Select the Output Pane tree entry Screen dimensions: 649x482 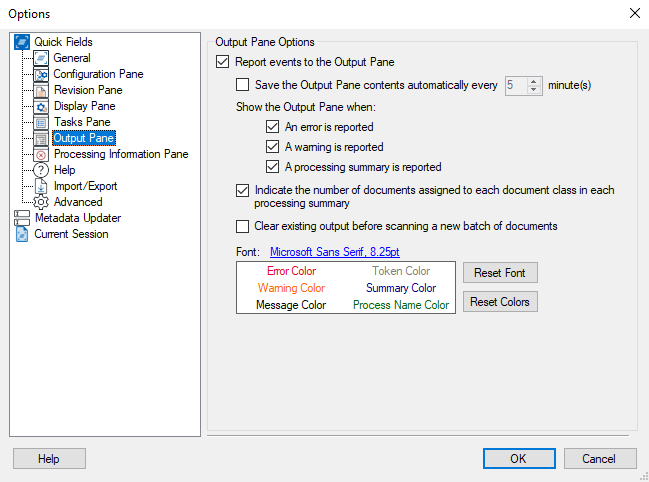tap(84, 138)
